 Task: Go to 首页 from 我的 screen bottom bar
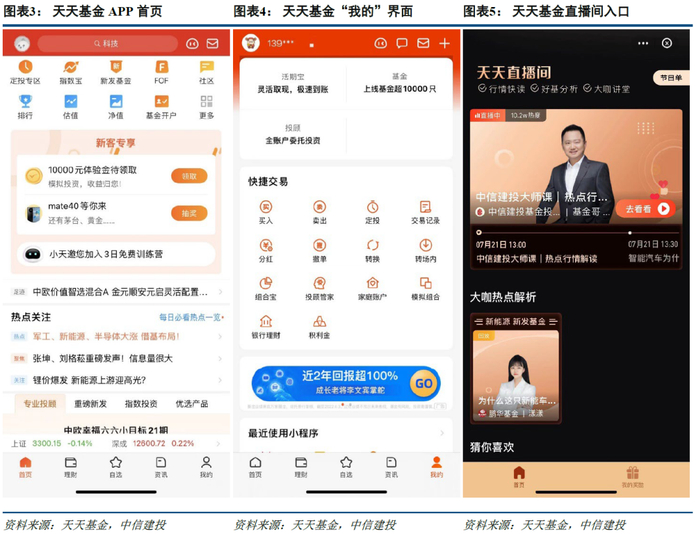tap(255, 467)
